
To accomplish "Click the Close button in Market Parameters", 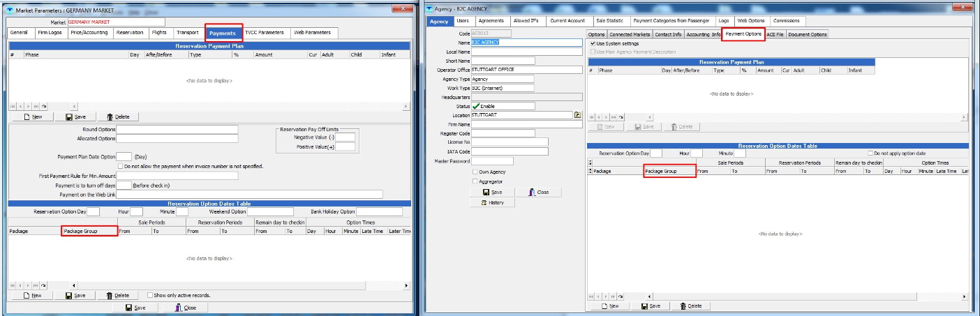I will [185, 308].
